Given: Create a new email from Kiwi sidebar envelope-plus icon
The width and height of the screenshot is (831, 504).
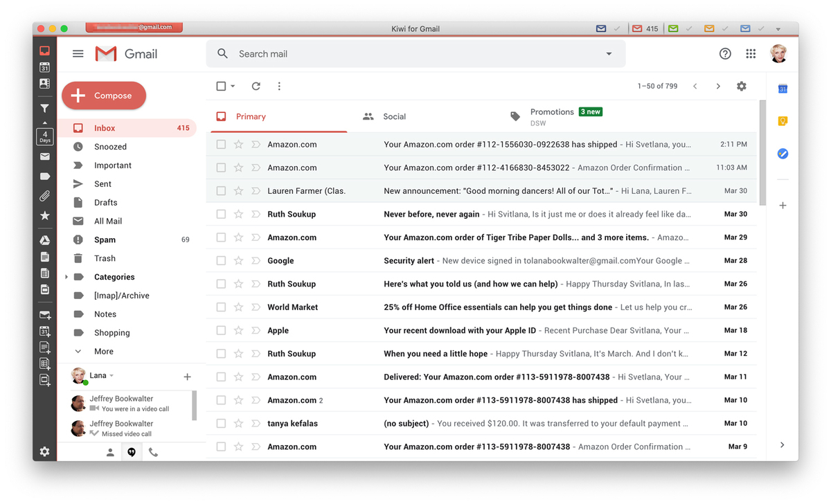Looking at the screenshot, I should [44, 315].
